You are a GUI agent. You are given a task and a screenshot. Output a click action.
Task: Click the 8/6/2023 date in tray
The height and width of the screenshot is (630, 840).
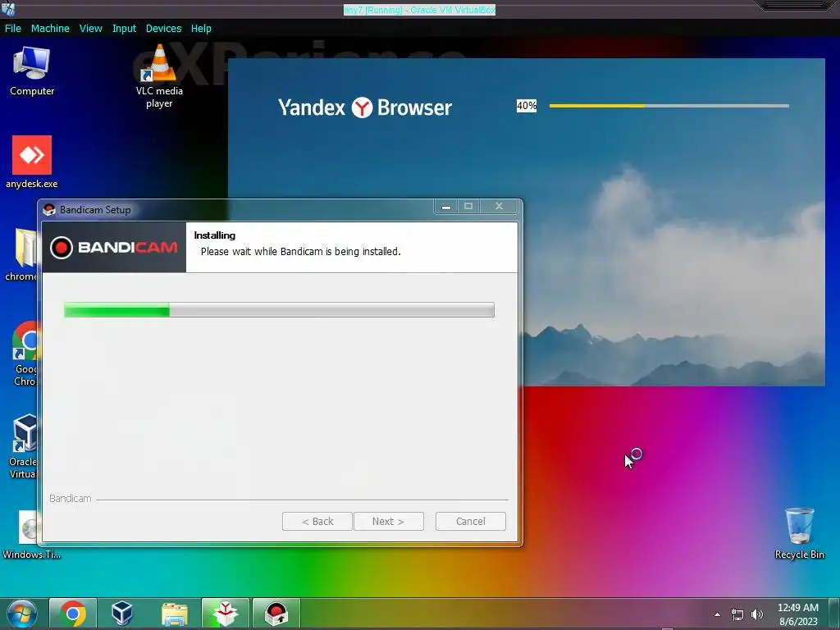pyautogui.click(x=798, y=622)
